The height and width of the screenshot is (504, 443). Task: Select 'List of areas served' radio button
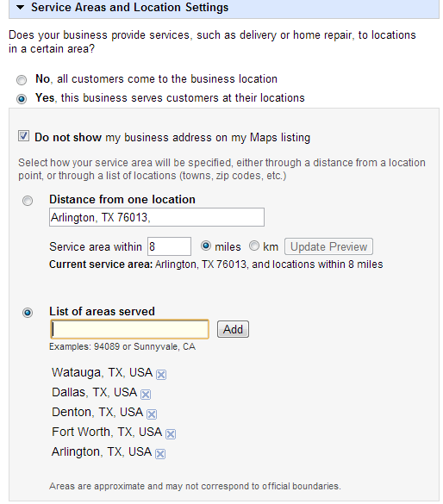tap(28, 313)
